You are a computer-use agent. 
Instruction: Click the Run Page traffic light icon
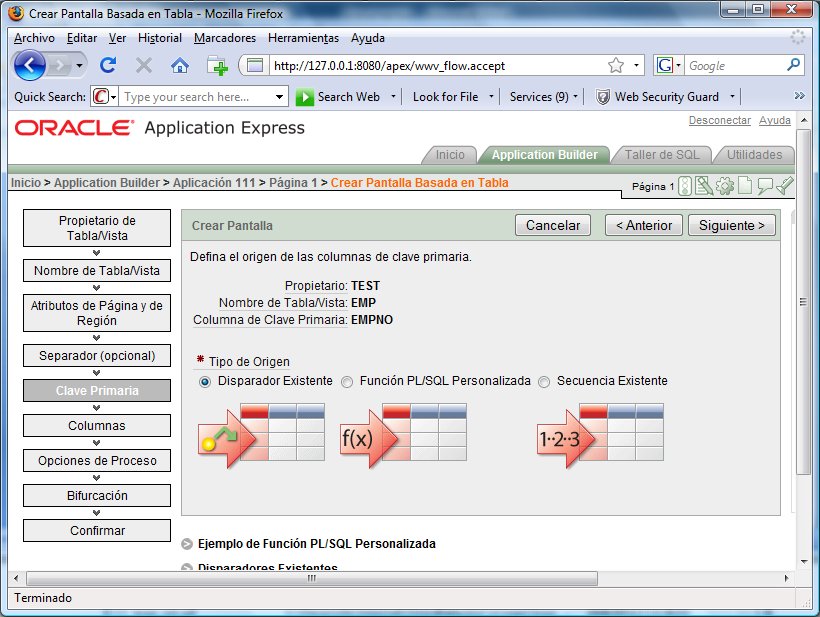pyautogui.click(x=685, y=186)
